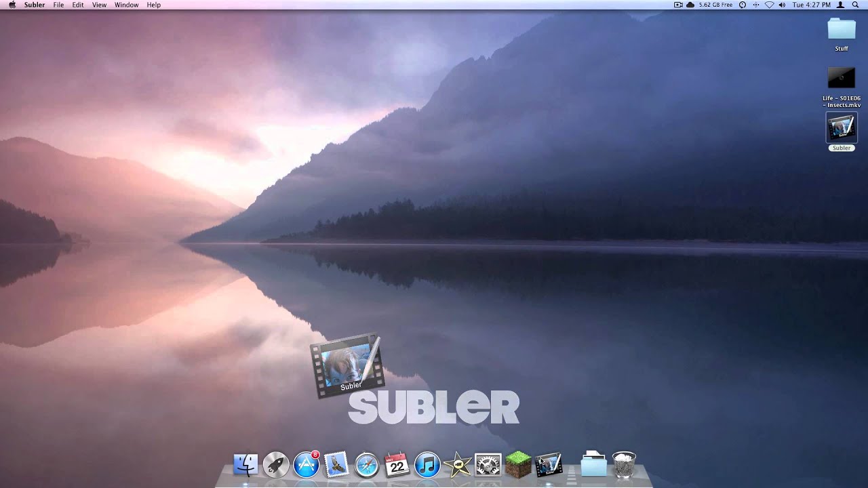Open the Window menu
Screen dimensions: 868x488
click(126, 5)
